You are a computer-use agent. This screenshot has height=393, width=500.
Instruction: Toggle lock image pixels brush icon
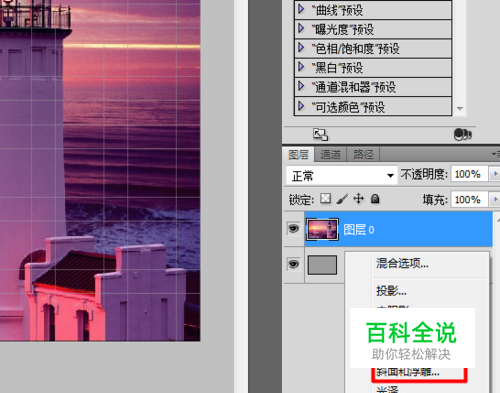click(x=342, y=199)
